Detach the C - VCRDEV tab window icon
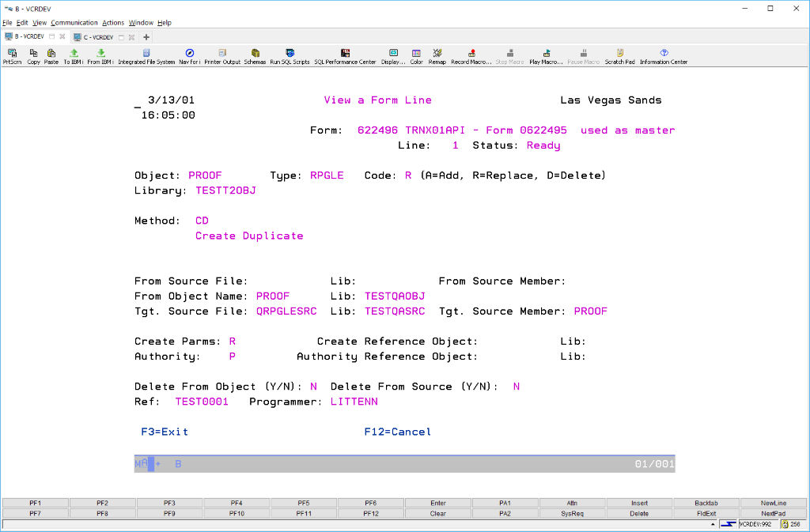 (x=121, y=37)
